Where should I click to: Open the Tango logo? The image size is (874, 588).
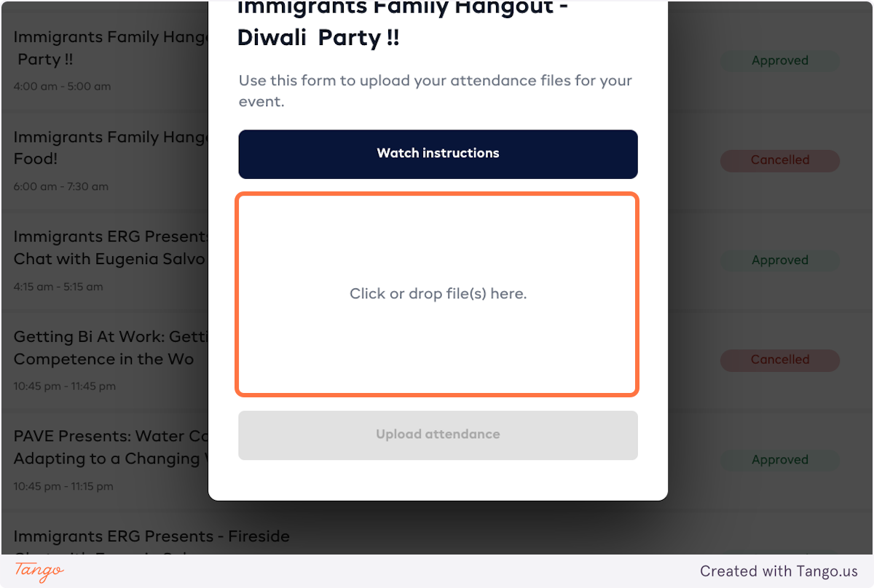point(39,571)
